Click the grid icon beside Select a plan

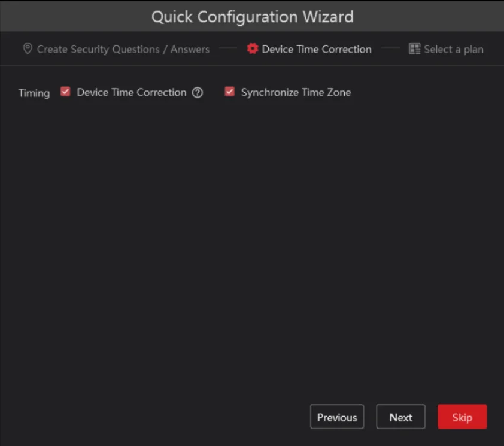point(414,49)
